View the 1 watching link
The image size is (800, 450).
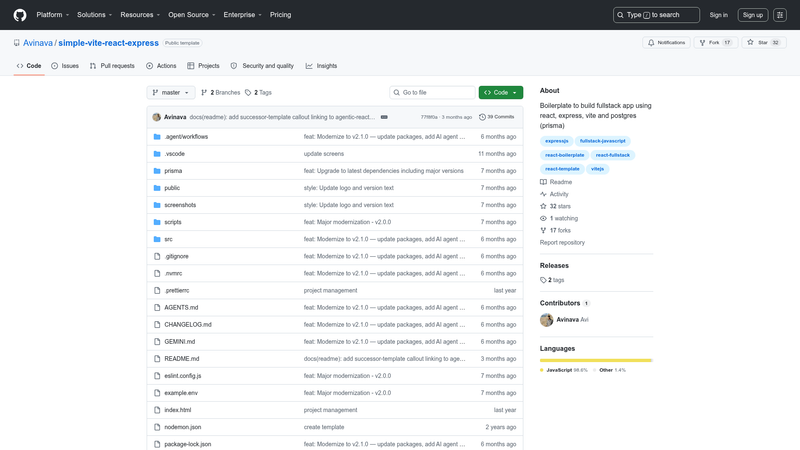coord(559,218)
